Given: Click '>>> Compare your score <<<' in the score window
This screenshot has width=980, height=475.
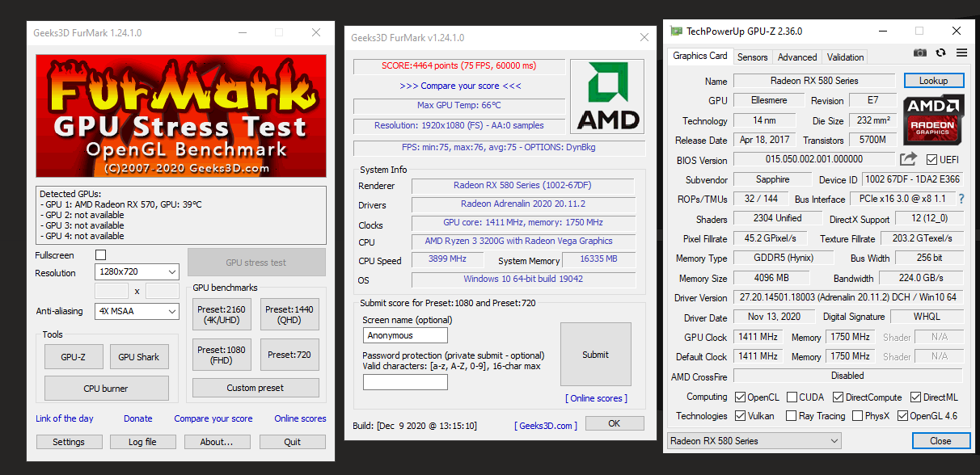Looking at the screenshot, I should (x=460, y=86).
